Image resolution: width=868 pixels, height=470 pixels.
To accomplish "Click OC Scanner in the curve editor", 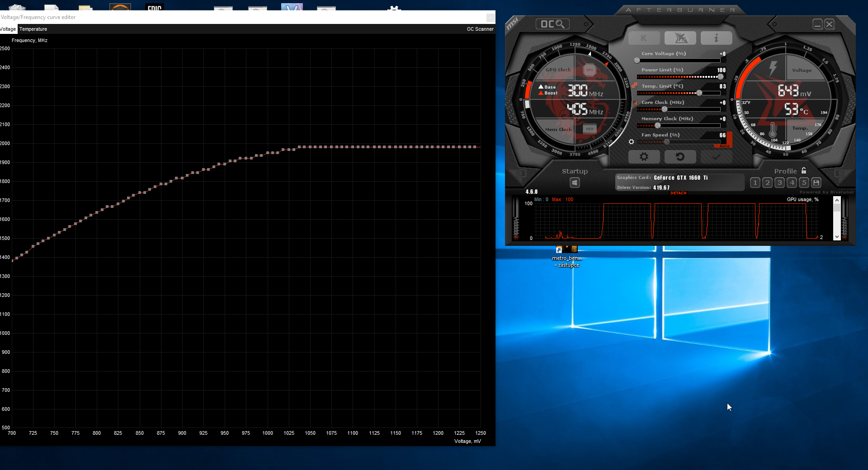I will [x=480, y=29].
